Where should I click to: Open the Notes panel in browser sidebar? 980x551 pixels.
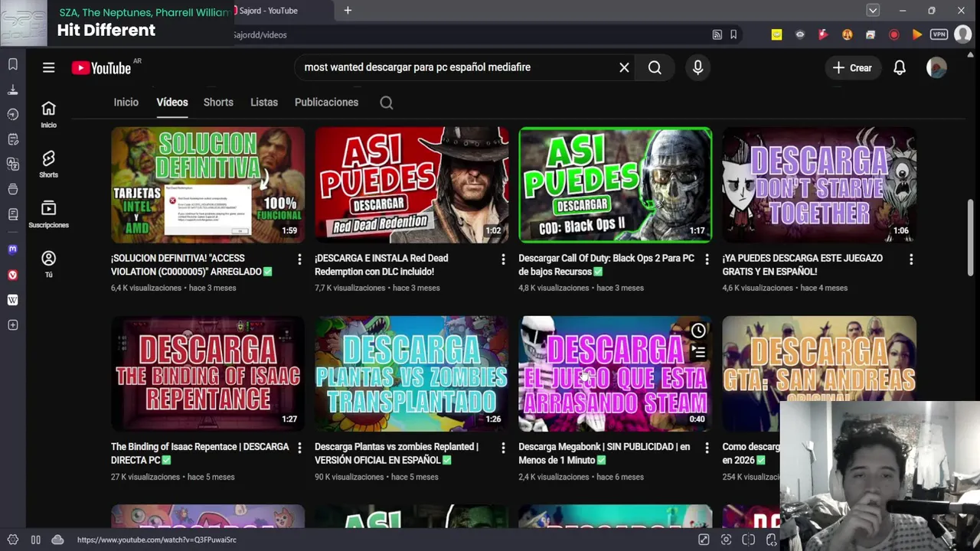click(x=13, y=139)
